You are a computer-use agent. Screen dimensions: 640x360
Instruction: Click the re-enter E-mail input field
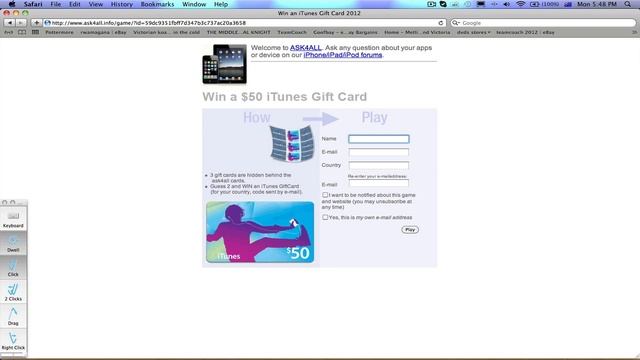point(379,183)
